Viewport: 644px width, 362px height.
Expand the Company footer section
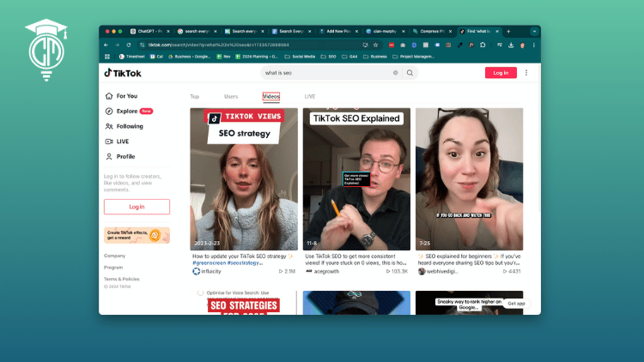114,256
